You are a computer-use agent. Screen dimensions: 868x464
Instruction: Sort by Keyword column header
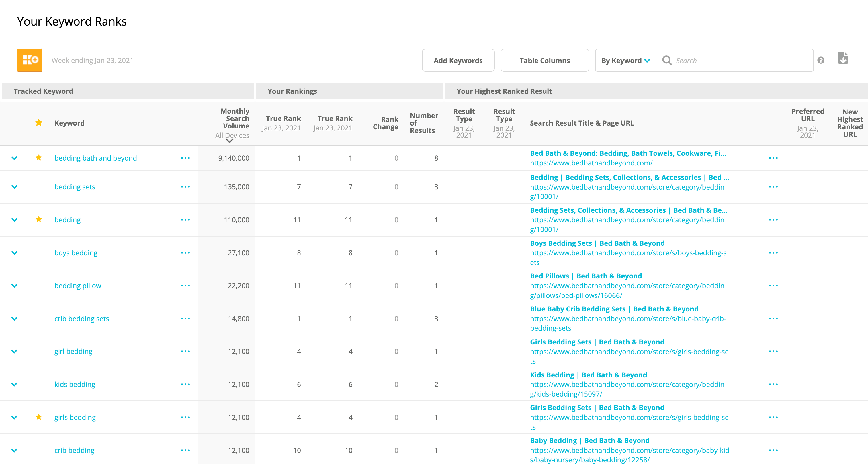click(x=69, y=123)
